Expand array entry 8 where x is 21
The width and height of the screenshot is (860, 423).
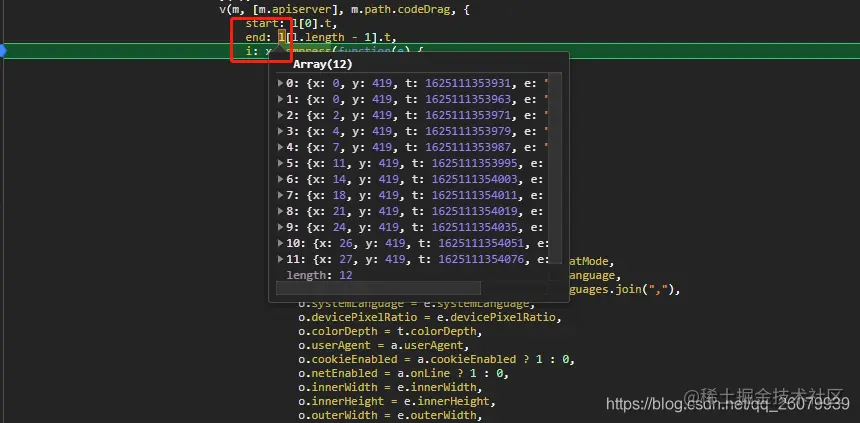tap(281, 211)
